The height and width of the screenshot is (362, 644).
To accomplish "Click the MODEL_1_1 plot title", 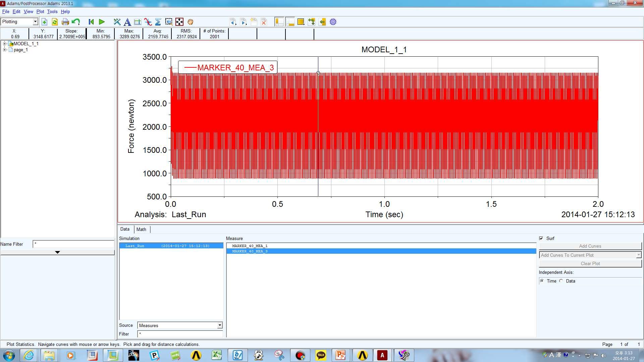I will 384,50.
